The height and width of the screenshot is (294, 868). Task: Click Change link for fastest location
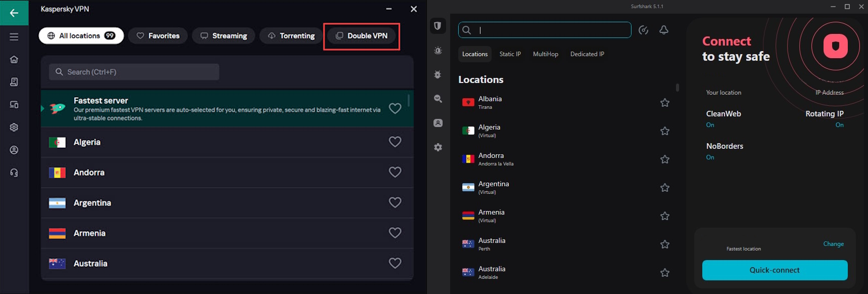[x=833, y=244]
